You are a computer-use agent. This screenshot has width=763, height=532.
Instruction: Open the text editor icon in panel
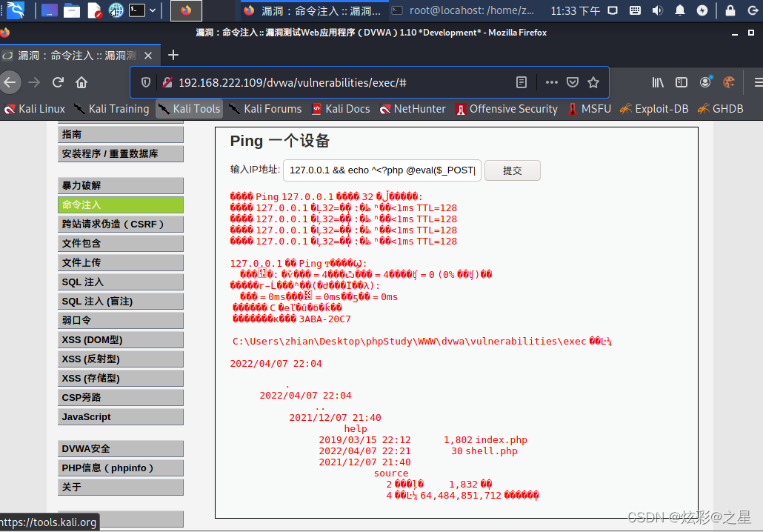(x=94, y=10)
